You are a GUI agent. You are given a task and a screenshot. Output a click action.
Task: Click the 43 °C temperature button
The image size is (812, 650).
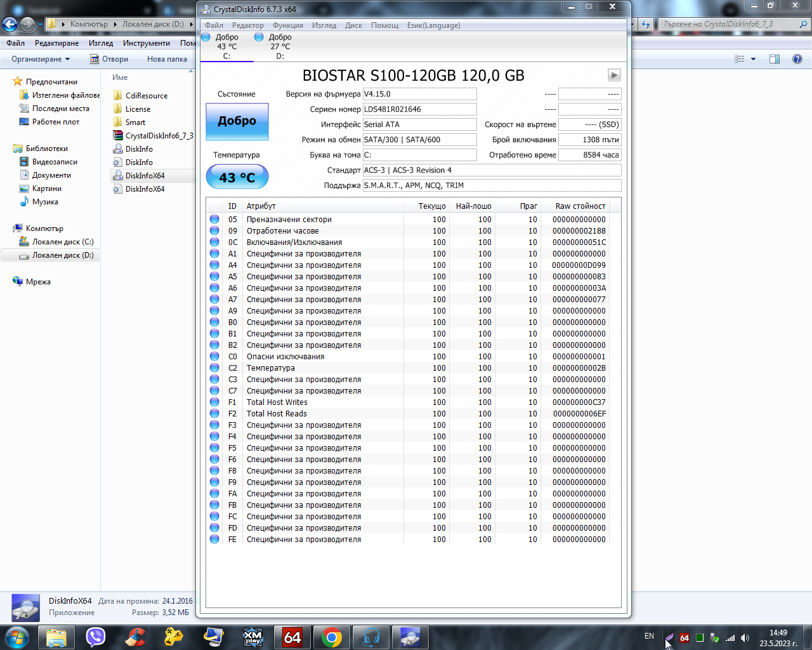pos(237,177)
